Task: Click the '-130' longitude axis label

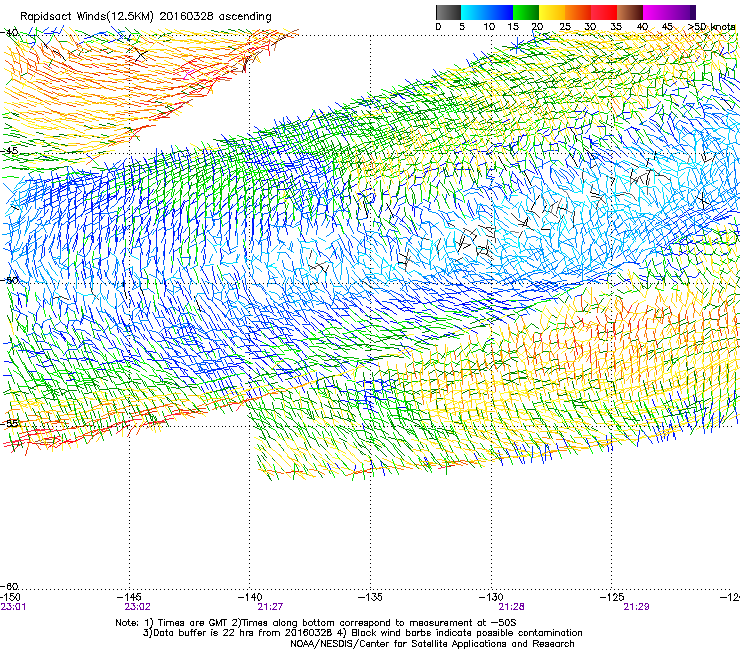Action: point(491,597)
